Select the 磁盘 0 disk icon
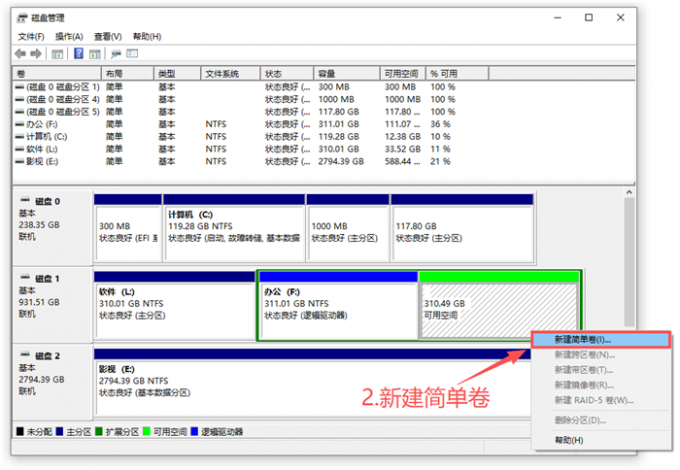Screen dimensions: 680x470 pos(25,201)
